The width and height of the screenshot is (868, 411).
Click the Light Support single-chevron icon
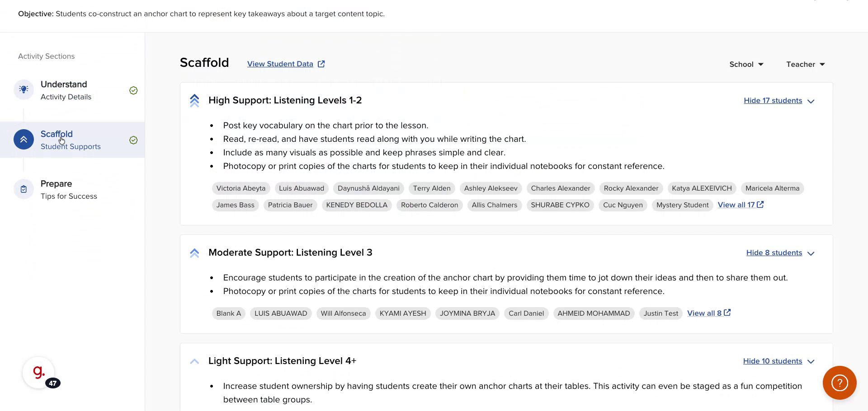tap(194, 361)
